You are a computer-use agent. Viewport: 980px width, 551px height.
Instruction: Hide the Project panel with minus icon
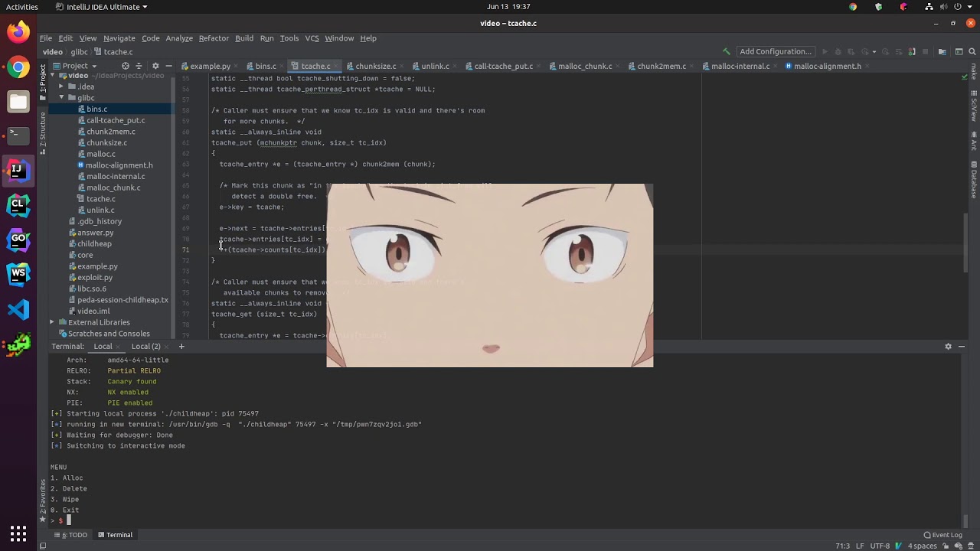coord(168,66)
